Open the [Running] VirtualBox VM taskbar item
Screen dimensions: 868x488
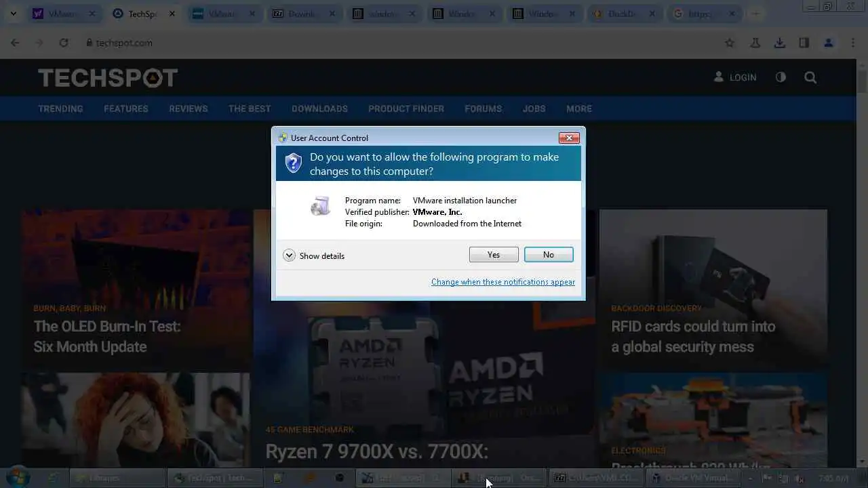500,478
